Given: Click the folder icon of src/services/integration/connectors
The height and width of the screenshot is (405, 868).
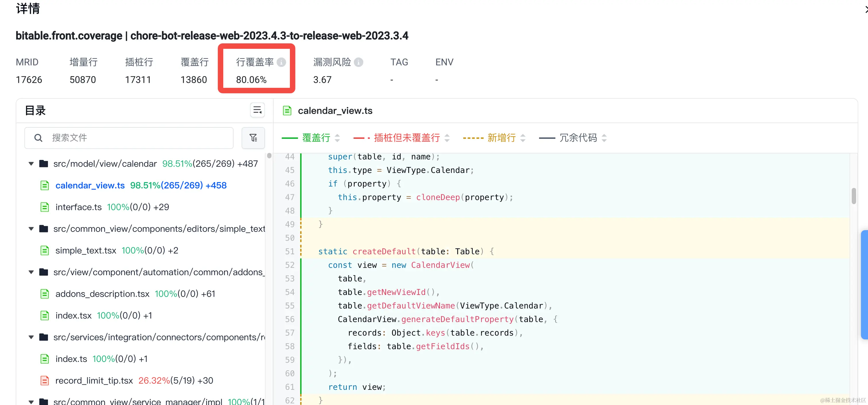Looking at the screenshot, I should click(x=43, y=337).
